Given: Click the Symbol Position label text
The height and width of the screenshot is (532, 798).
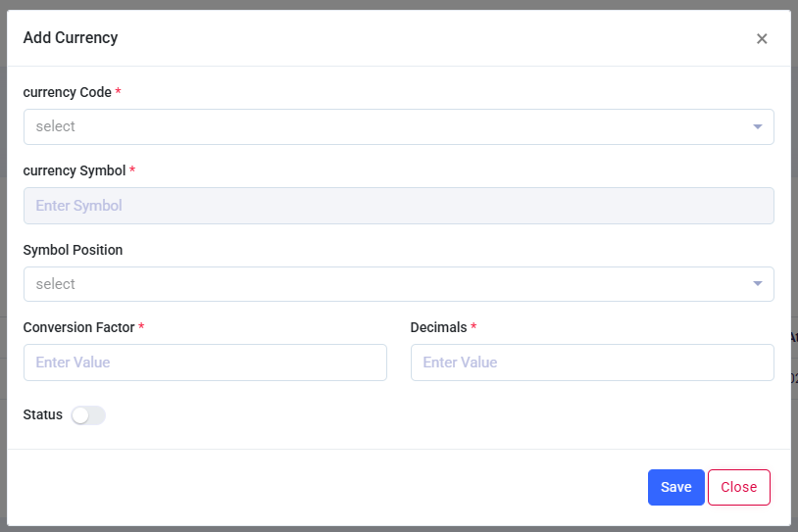Looking at the screenshot, I should [73, 250].
